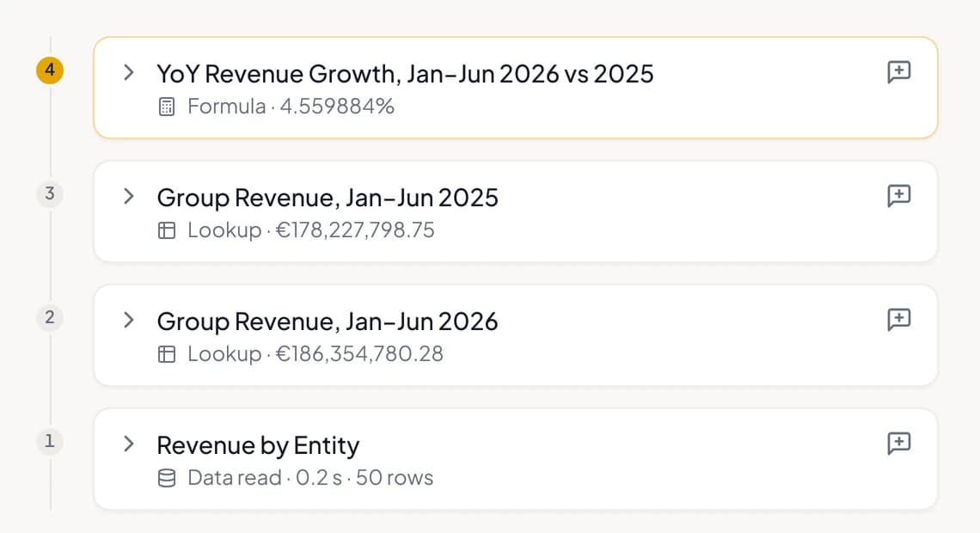This screenshot has width=980, height=533.
Task: Click title "Group Revenue, Jan–Jun 2025"
Action: pyautogui.click(x=328, y=198)
